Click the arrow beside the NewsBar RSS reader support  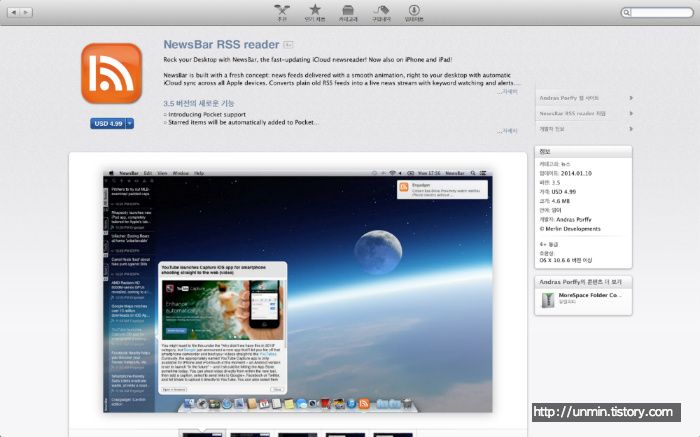pos(631,113)
